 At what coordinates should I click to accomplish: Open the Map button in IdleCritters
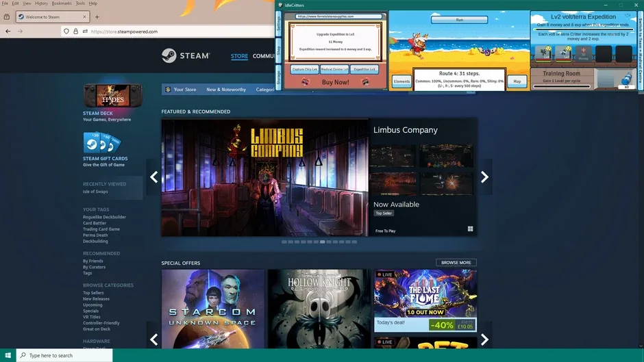[517, 81]
